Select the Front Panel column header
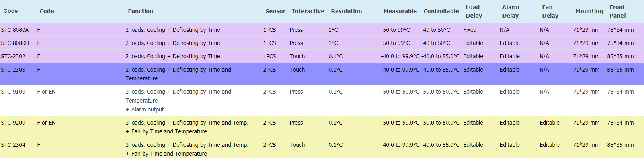 click(x=617, y=11)
